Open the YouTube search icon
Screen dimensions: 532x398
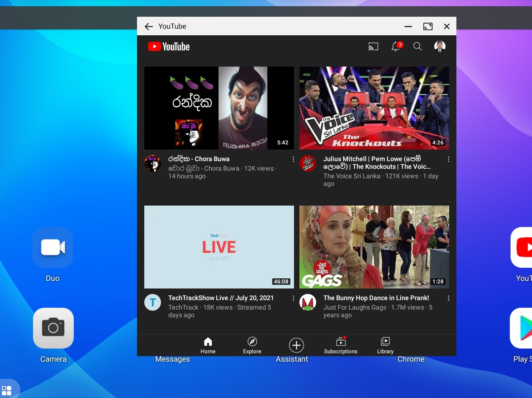[418, 47]
